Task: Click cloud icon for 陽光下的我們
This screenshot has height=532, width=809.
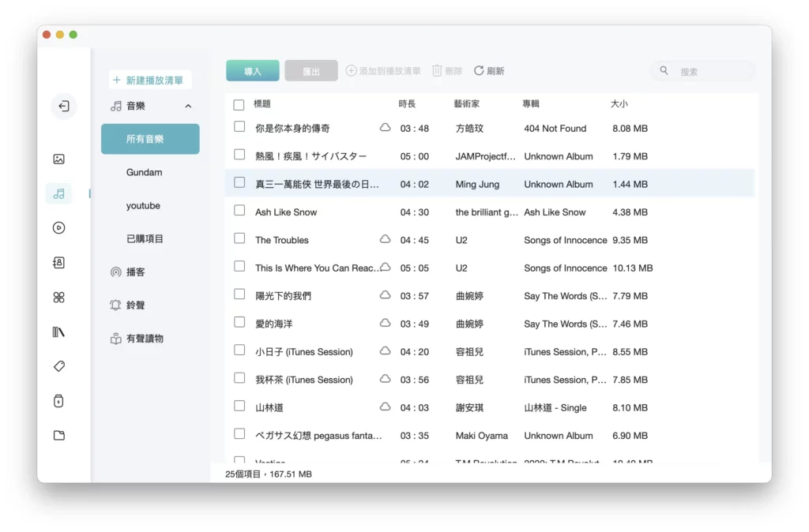Action: click(385, 295)
